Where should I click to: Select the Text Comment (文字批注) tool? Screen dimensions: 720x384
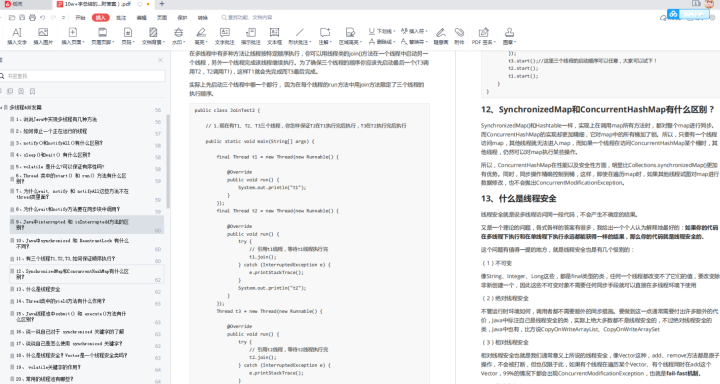pyautogui.click(x=225, y=36)
